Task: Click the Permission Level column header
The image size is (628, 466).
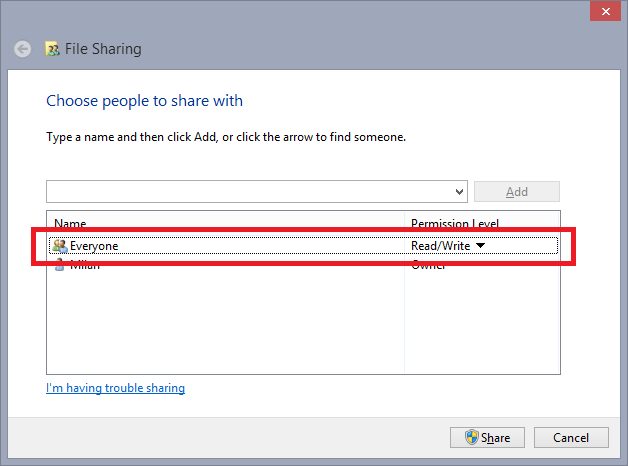Action: 455,223
